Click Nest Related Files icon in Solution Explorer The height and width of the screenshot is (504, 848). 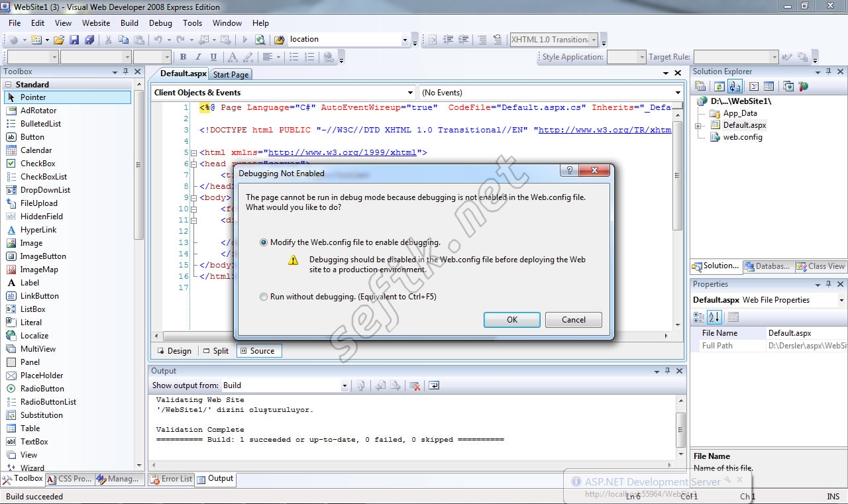pyautogui.click(x=734, y=86)
